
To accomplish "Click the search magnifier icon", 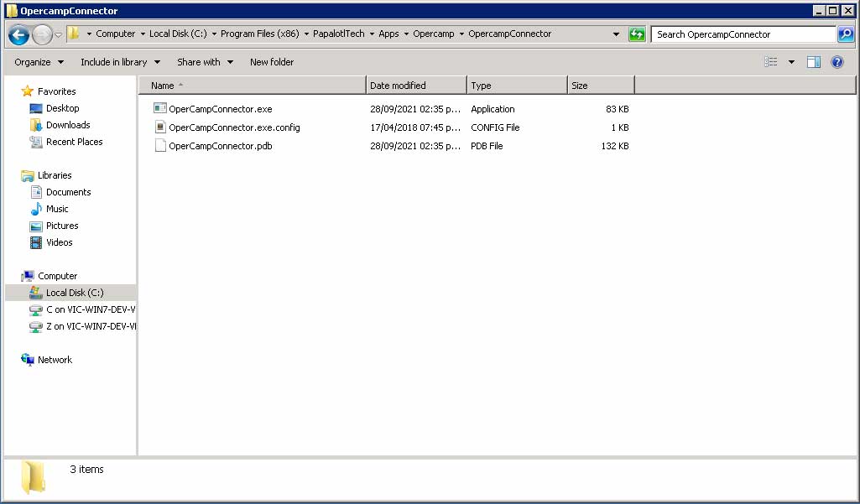I will (844, 34).
